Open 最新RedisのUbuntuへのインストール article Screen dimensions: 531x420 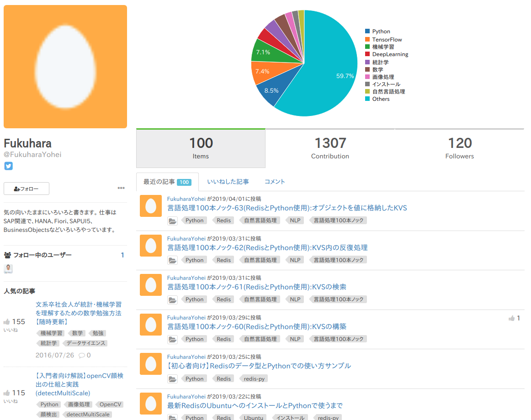click(255, 405)
